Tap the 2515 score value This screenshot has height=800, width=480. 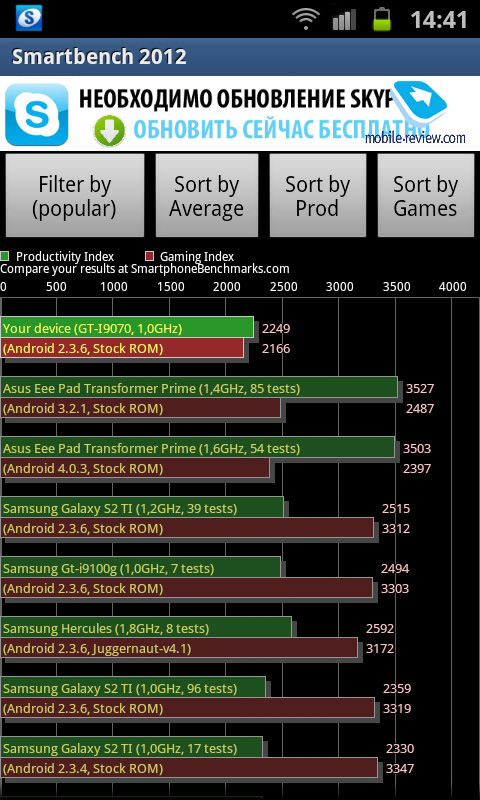396,509
